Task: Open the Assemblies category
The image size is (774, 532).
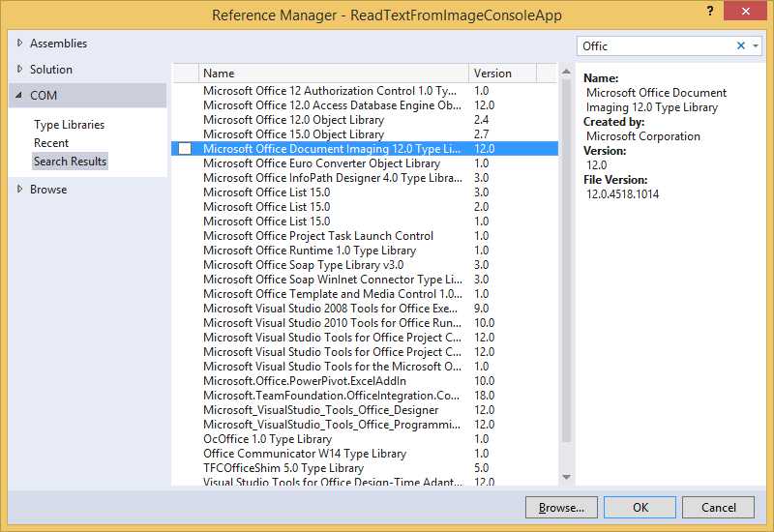Action: coord(58,44)
